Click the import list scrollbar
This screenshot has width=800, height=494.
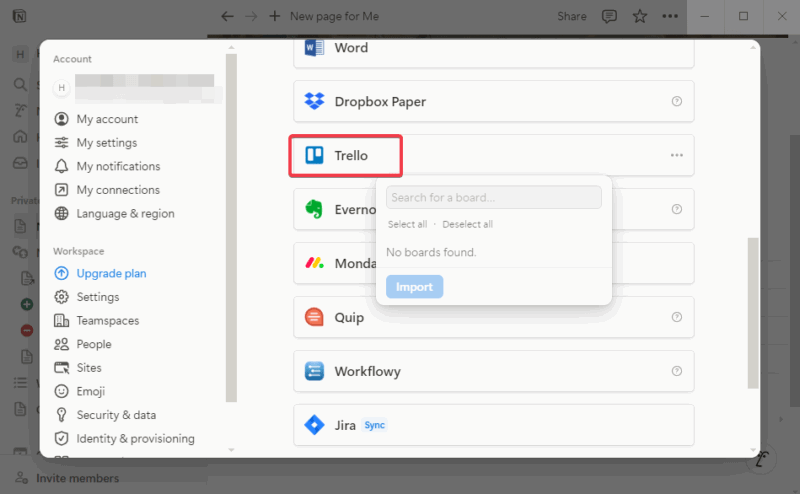(x=753, y=313)
